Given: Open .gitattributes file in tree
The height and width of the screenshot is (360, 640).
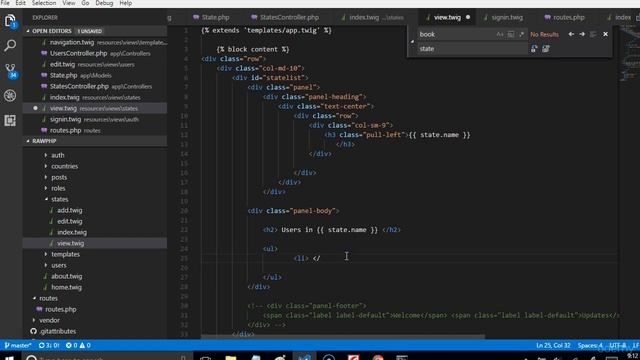Looking at the screenshot, I should [57, 331].
